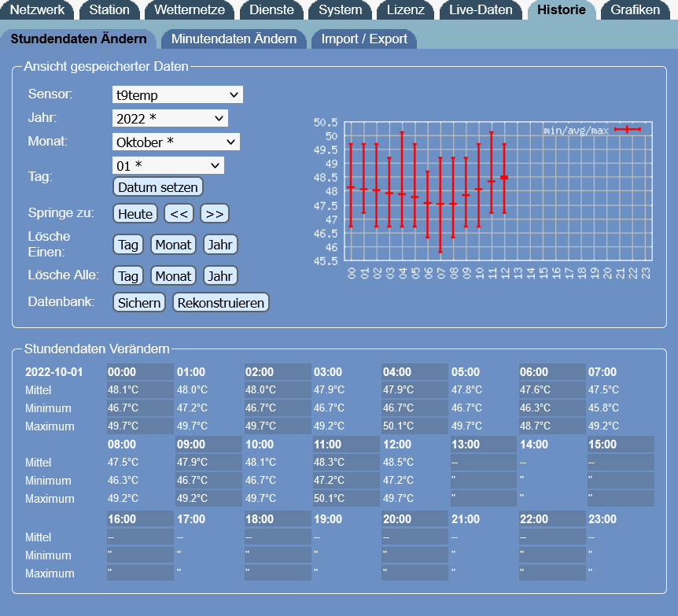The image size is (678, 616).
Task: Click the min/avg/max legend marker in chart
Action: click(x=628, y=130)
